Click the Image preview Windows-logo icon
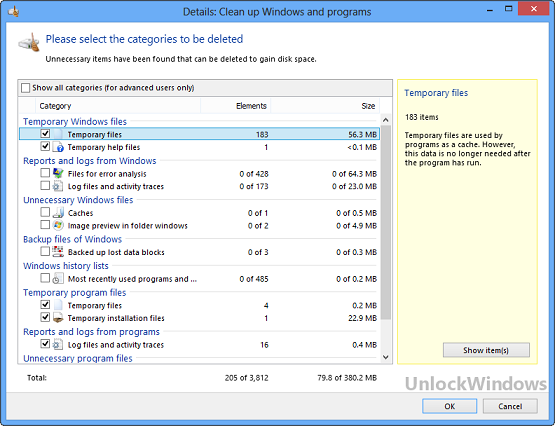The width and height of the screenshot is (555, 426). pyautogui.click(x=58, y=225)
